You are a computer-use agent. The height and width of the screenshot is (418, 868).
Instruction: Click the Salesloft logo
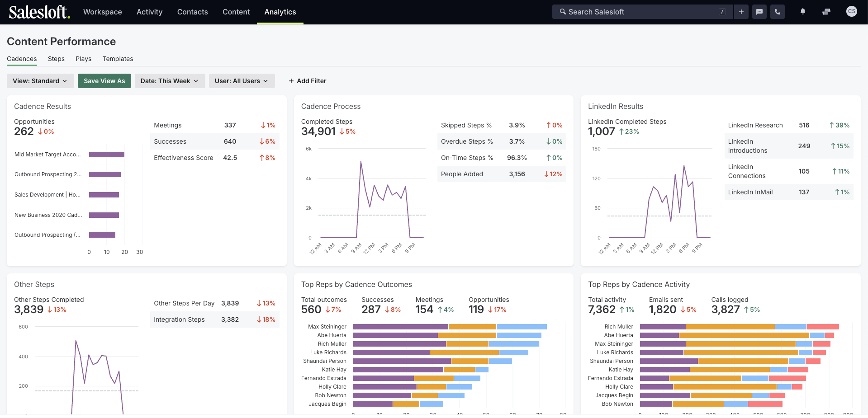(39, 12)
